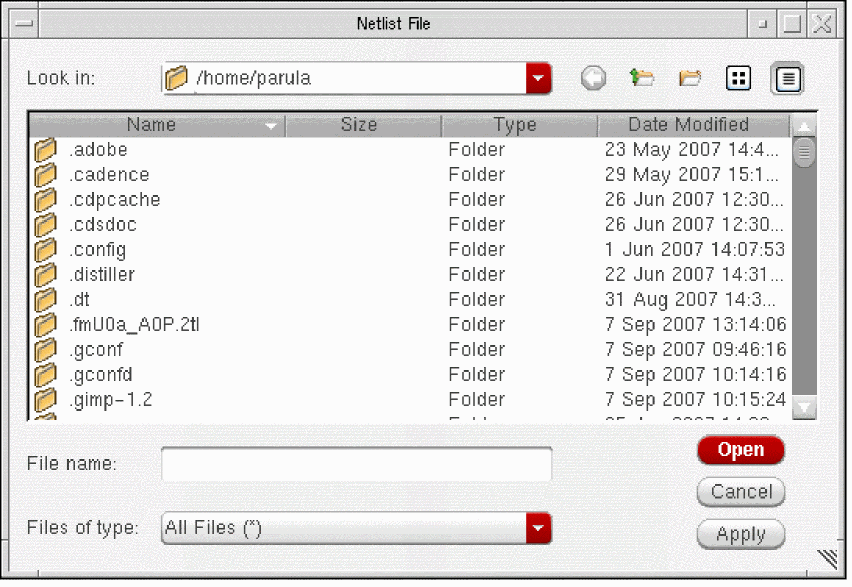Click the folder icon in Look in box

coord(176,78)
